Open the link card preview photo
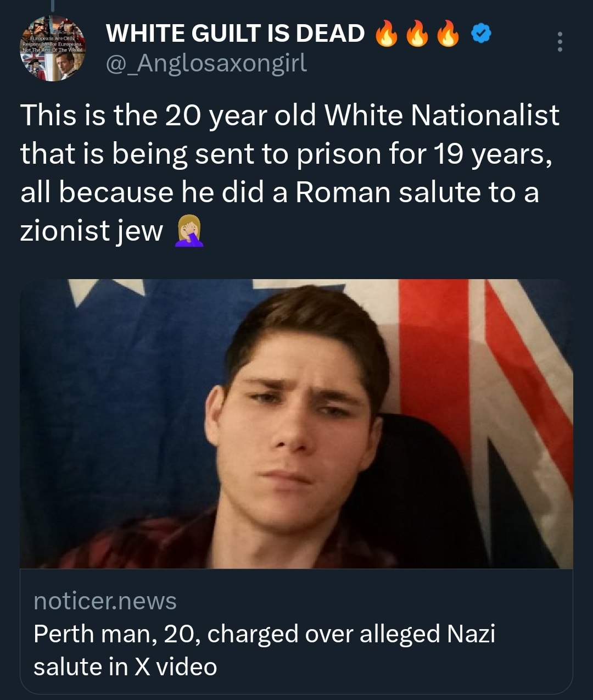The height and width of the screenshot is (700, 593). click(296, 424)
